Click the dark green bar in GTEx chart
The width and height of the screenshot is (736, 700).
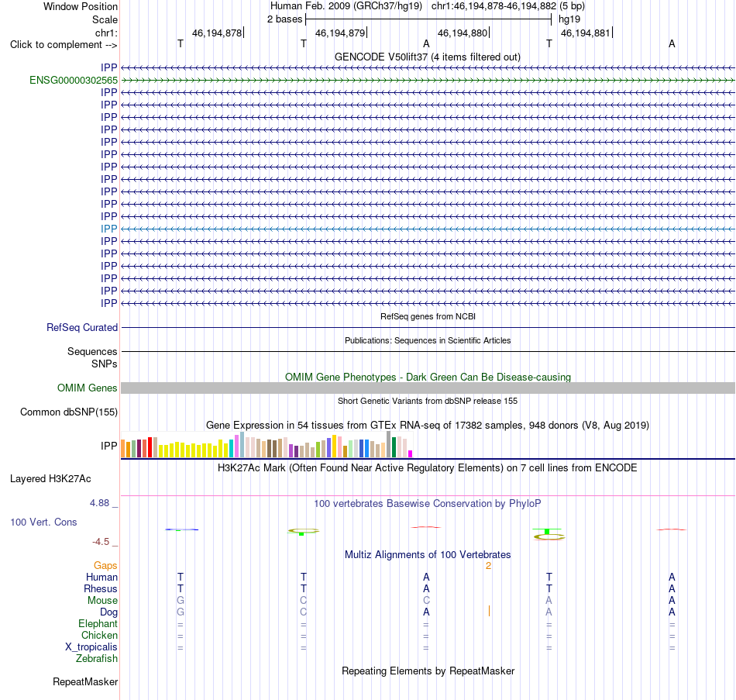tap(394, 447)
